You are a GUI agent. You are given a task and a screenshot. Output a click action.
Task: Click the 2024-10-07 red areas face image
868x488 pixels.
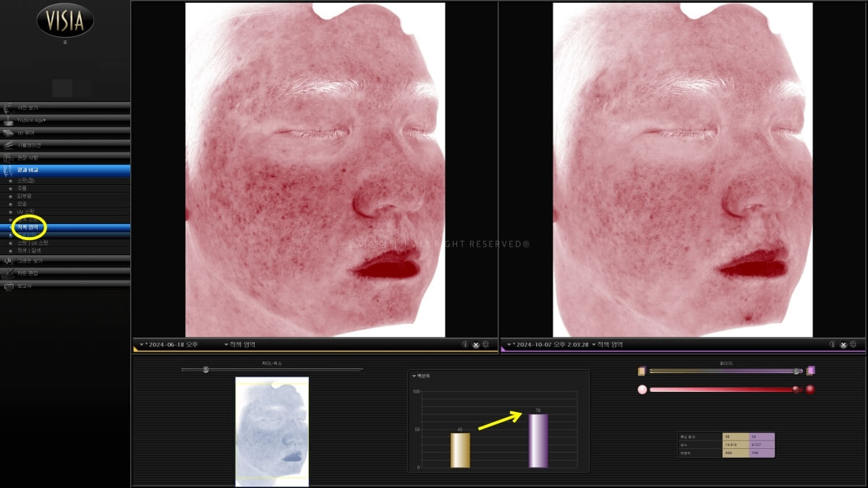tap(683, 170)
